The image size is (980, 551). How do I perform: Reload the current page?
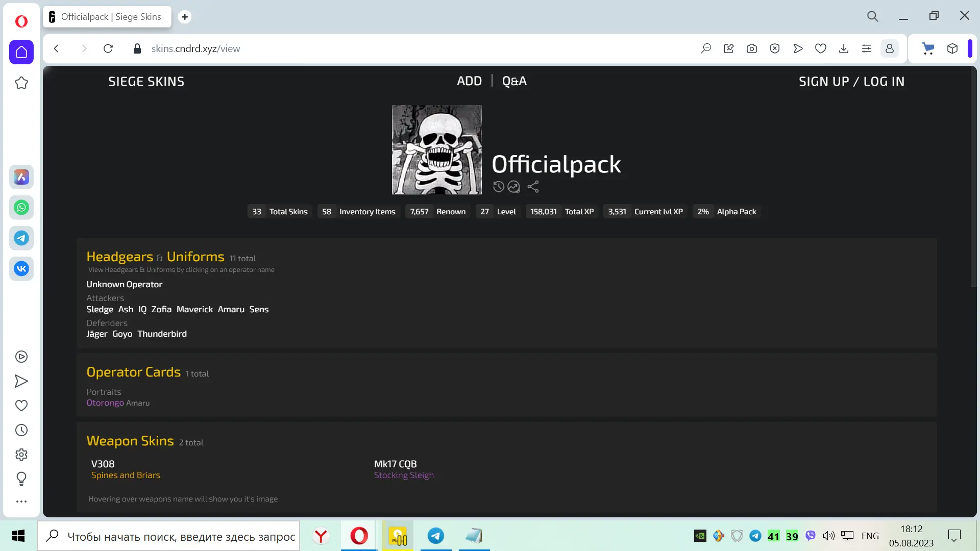pos(108,48)
